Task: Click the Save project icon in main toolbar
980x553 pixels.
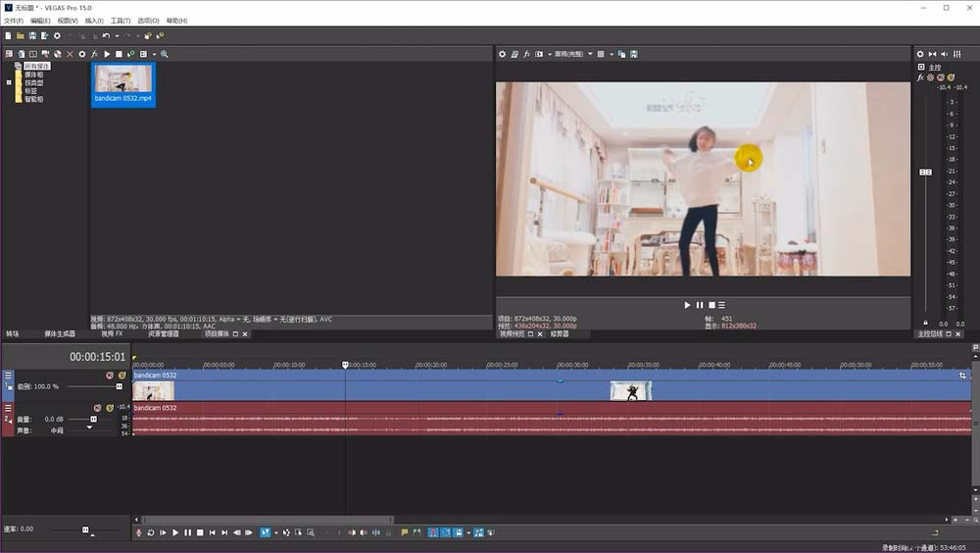Action: [x=32, y=36]
